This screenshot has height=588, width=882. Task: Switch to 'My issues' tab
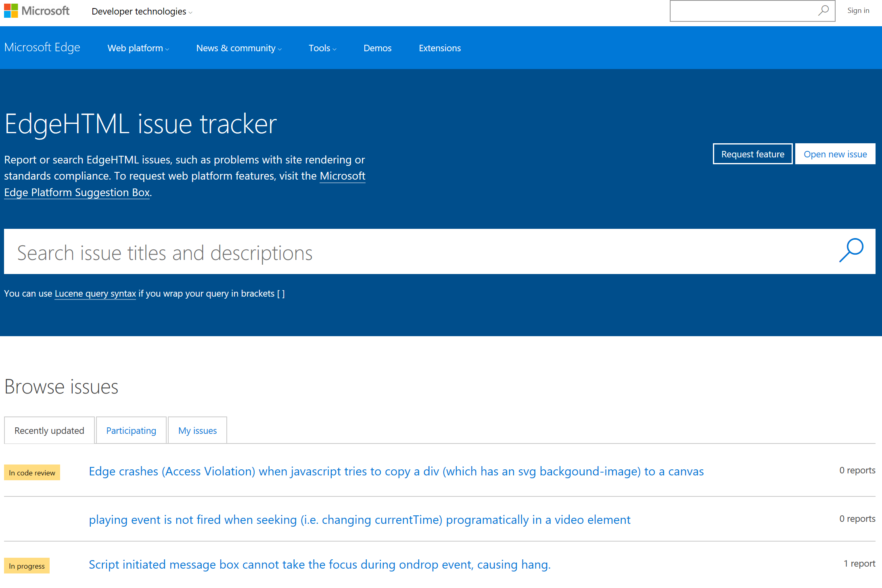coord(197,430)
